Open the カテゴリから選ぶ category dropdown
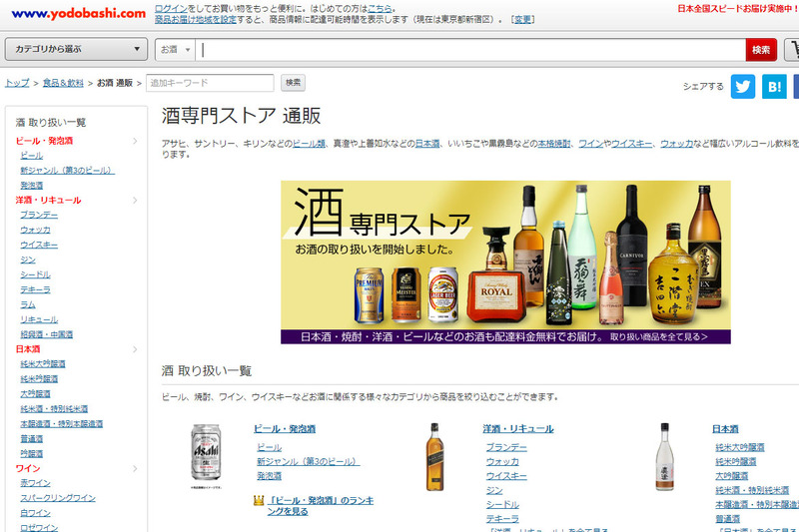The width and height of the screenshot is (799, 532). click(x=77, y=49)
